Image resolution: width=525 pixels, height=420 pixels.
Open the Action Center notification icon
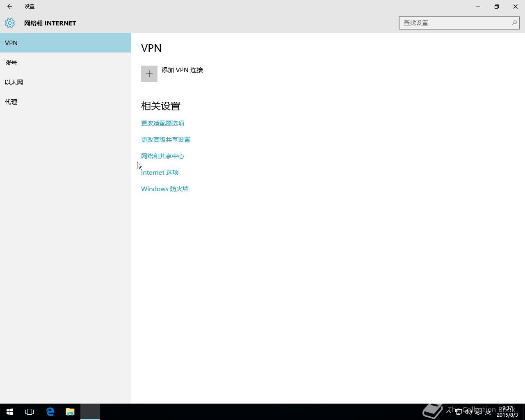pos(478,412)
